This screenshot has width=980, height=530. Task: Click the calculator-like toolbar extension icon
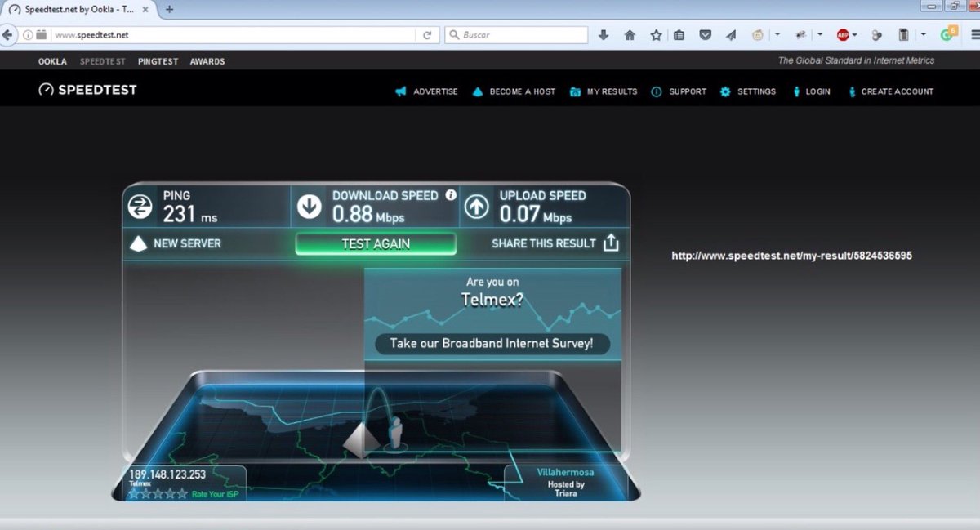point(903,35)
